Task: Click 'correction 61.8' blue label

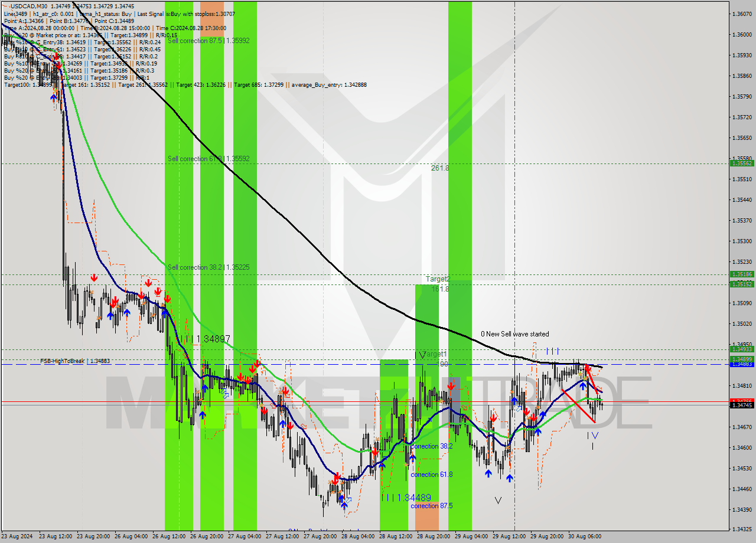Action: pyautogui.click(x=431, y=475)
